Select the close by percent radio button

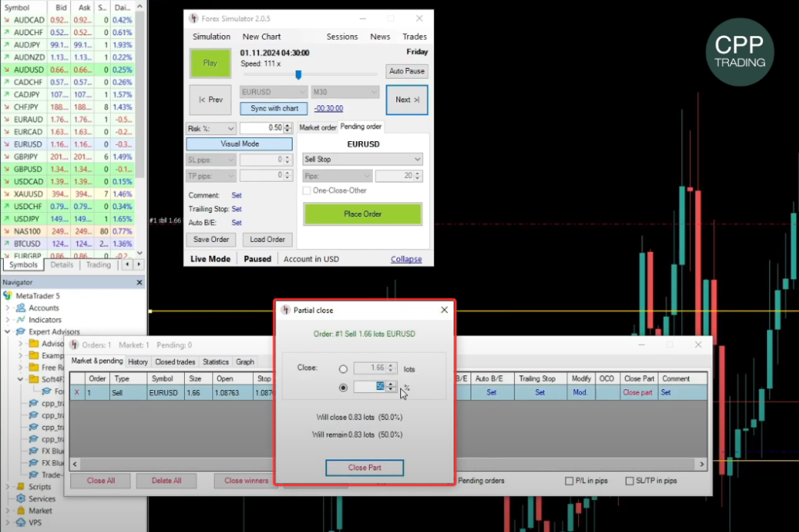pos(343,388)
